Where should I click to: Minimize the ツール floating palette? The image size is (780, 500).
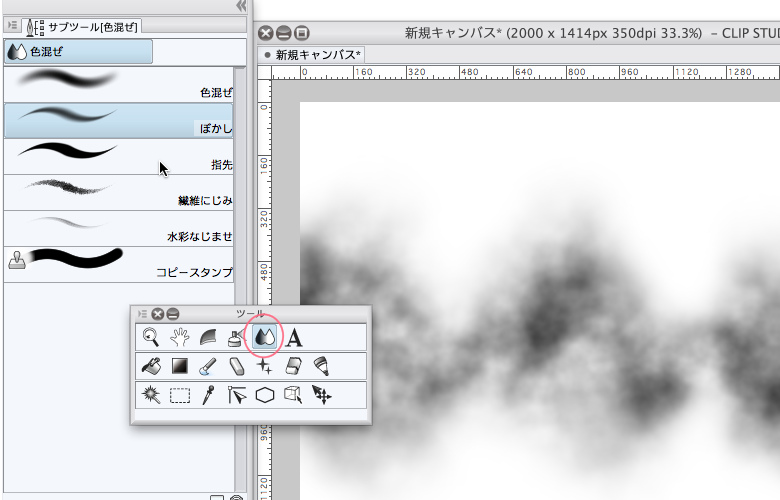coord(173,314)
